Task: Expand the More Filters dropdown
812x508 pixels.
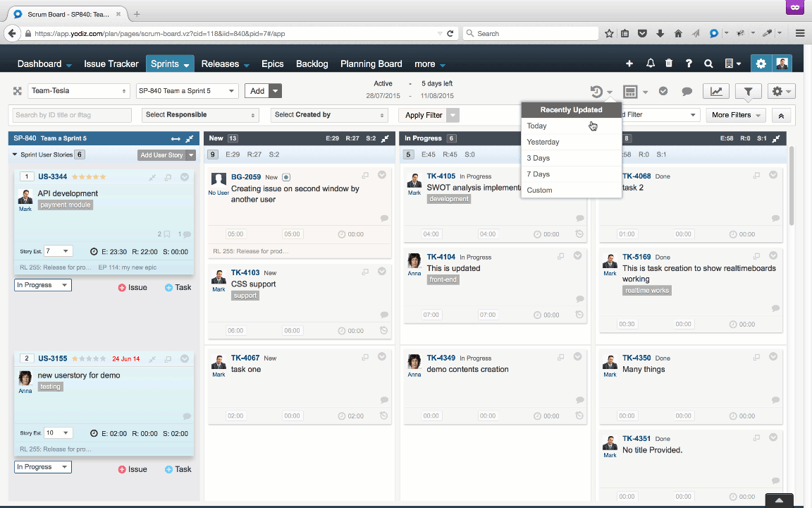Action: coord(736,115)
